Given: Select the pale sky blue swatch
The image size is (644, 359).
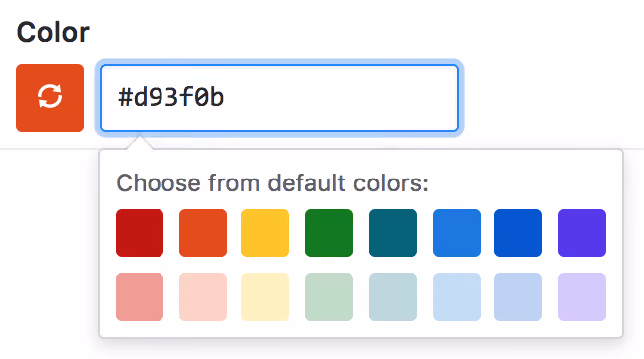Looking at the screenshot, I should 457,297.
